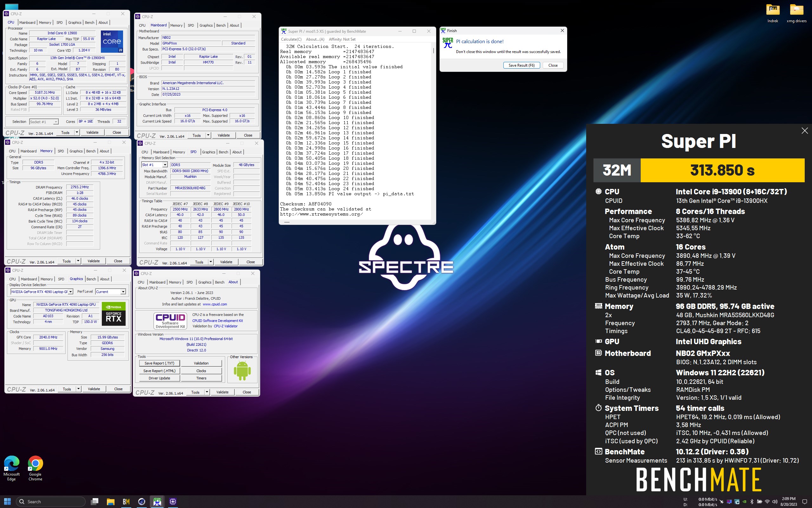Image resolution: width=812 pixels, height=508 pixels.
Task: Click Close button in Finish dialog
Action: pos(553,65)
